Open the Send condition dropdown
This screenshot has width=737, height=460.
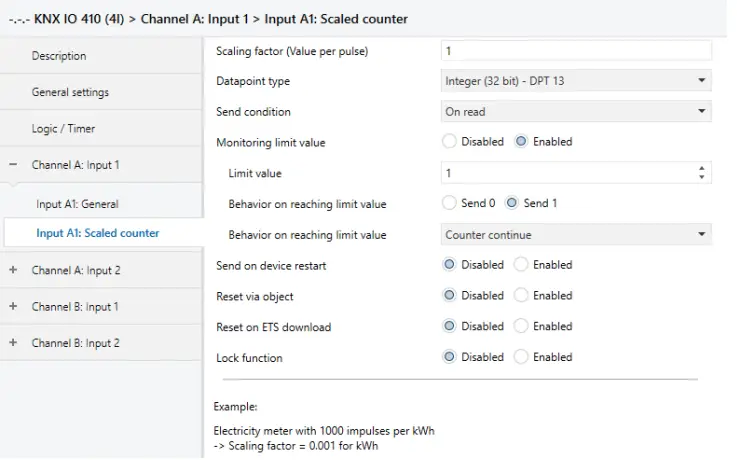576,112
